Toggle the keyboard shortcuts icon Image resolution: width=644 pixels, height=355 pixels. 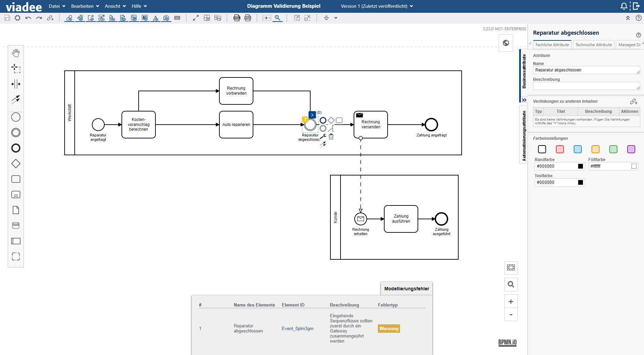[177, 18]
